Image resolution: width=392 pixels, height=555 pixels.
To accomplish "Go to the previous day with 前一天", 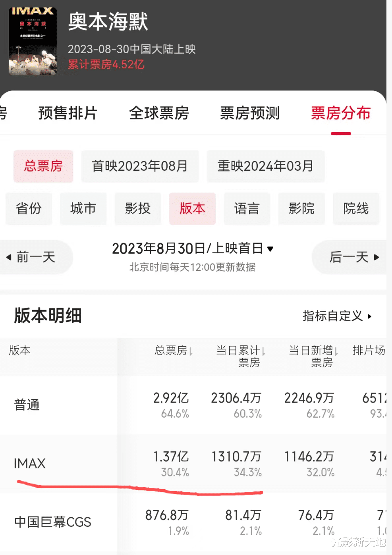I will (x=36, y=257).
